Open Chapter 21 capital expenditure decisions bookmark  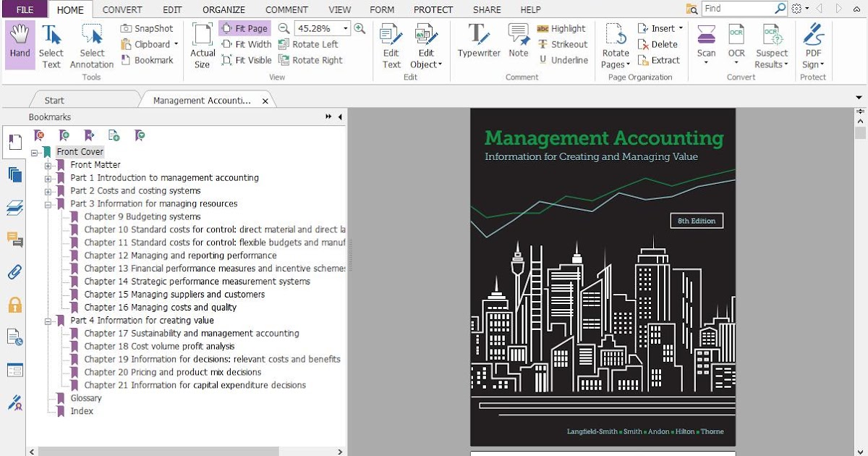point(195,386)
